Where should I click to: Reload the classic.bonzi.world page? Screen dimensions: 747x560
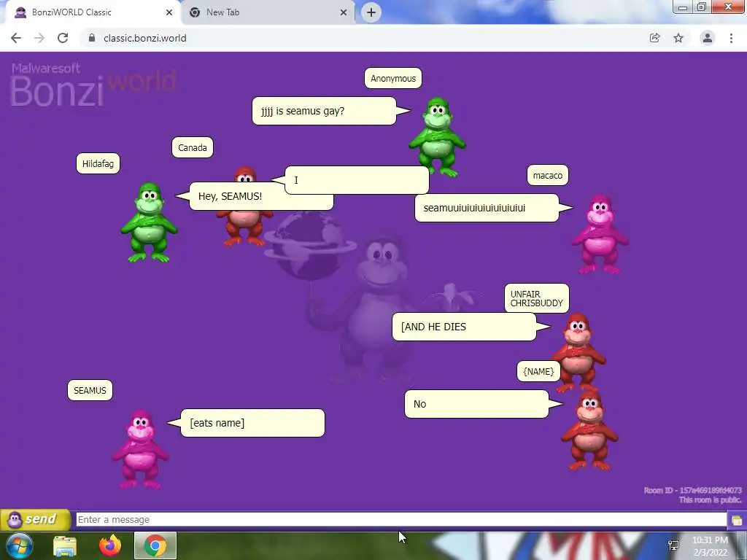tap(63, 38)
